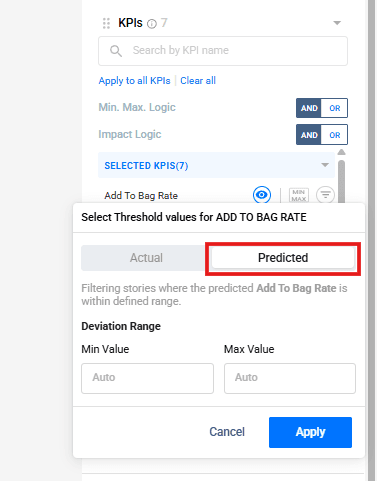Set Min. Max. Logic to OR
This screenshot has width=377, height=481.
pyautogui.click(x=334, y=108)
